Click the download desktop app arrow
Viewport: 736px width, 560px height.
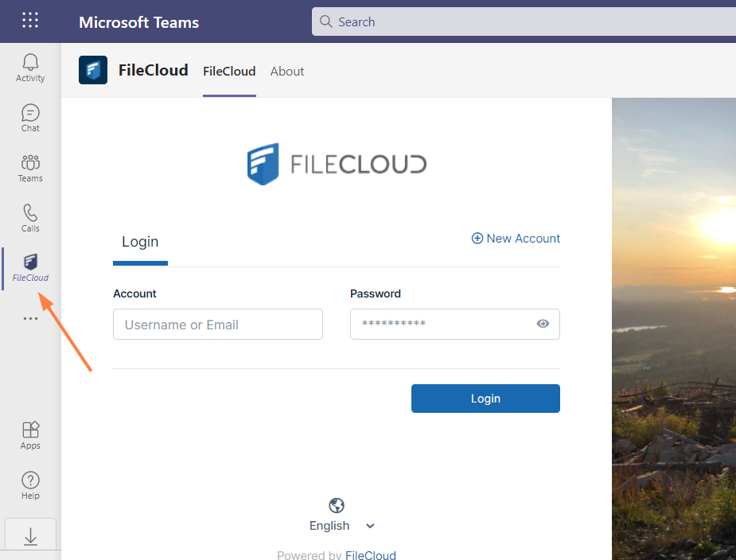tap(29, 535)
